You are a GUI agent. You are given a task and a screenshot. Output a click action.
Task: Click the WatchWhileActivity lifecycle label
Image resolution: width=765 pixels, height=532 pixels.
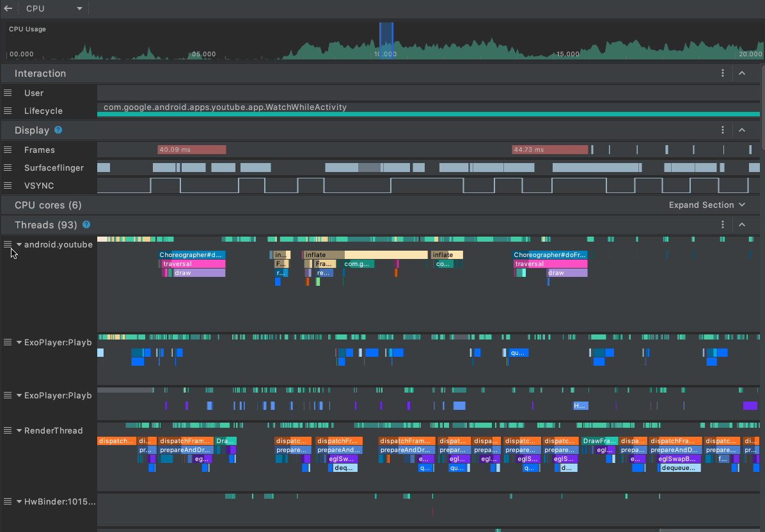pos(225,107)
